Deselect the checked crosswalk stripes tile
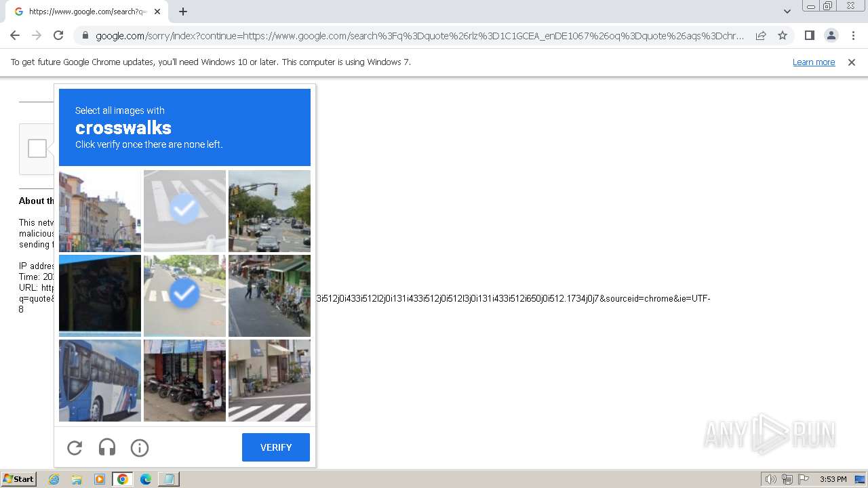The width and height of the screenshot is (868, 488). [184, 211]
